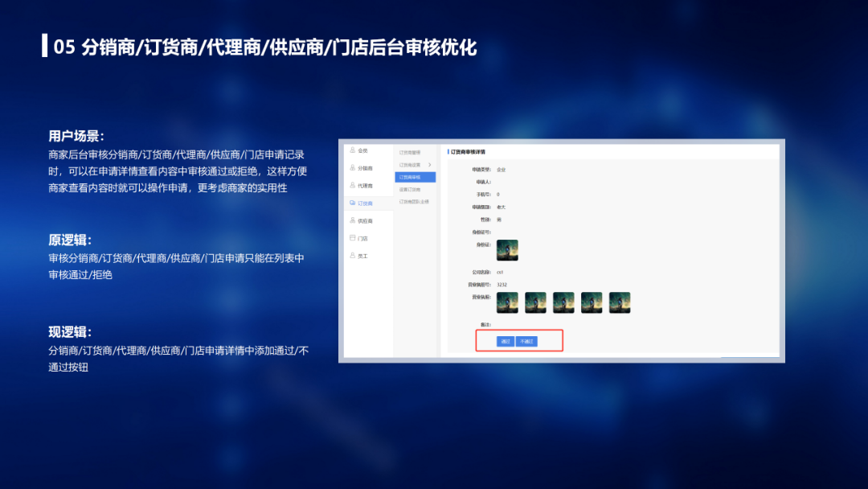Open the fifth 营业执照 license thumbnail
Viewport: 868px width, 489px height.
pyautogui.click(x=620, y=302)
